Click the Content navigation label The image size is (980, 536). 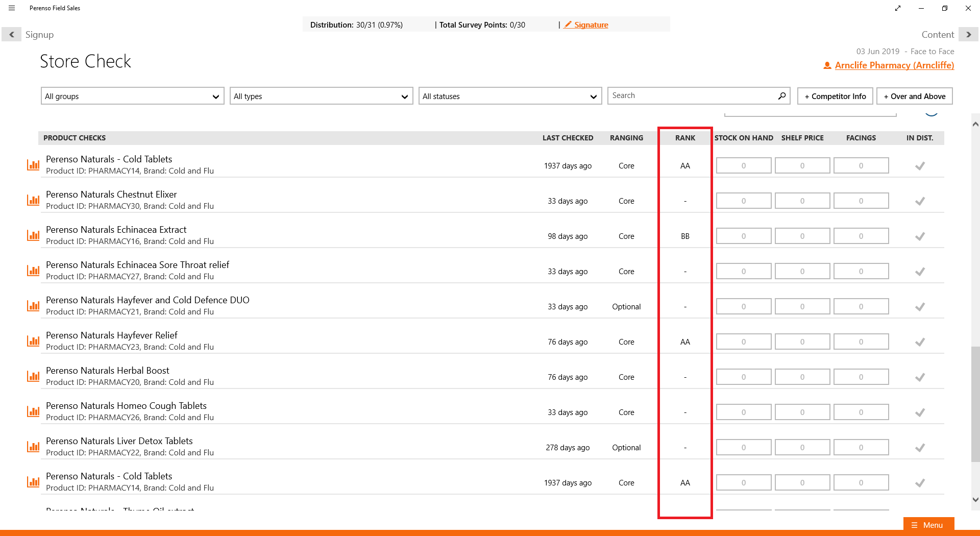[938, 35]
